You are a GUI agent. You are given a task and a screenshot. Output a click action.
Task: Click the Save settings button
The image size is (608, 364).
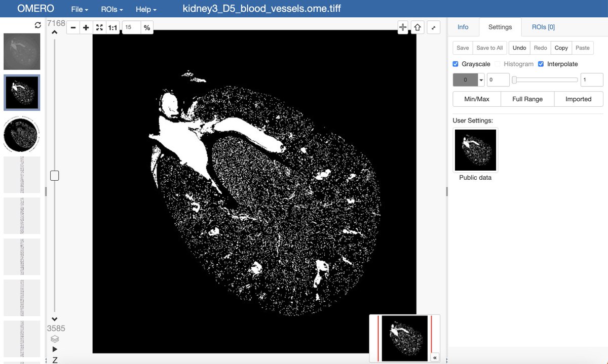(x=463, y=48)
